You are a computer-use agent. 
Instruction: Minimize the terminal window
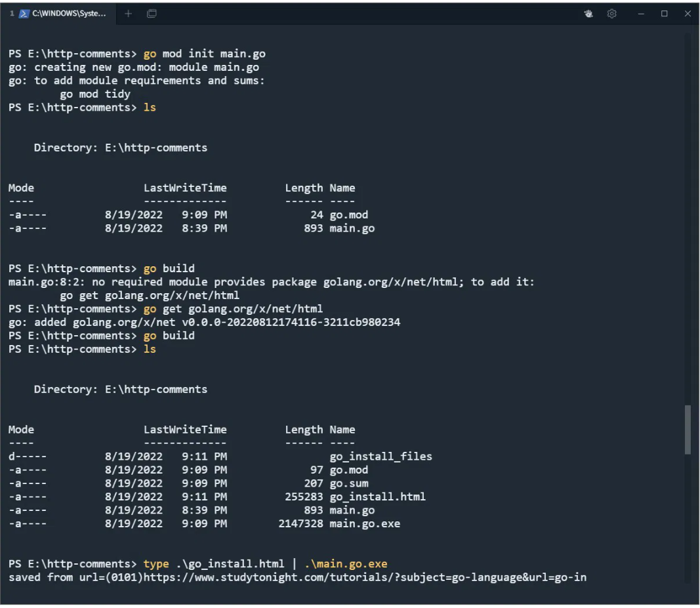click(x=640, y=14)
